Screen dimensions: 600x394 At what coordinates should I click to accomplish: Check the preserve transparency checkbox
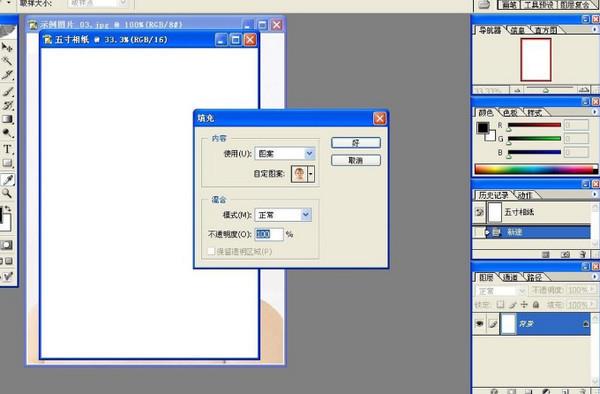(x=211, y=251)
